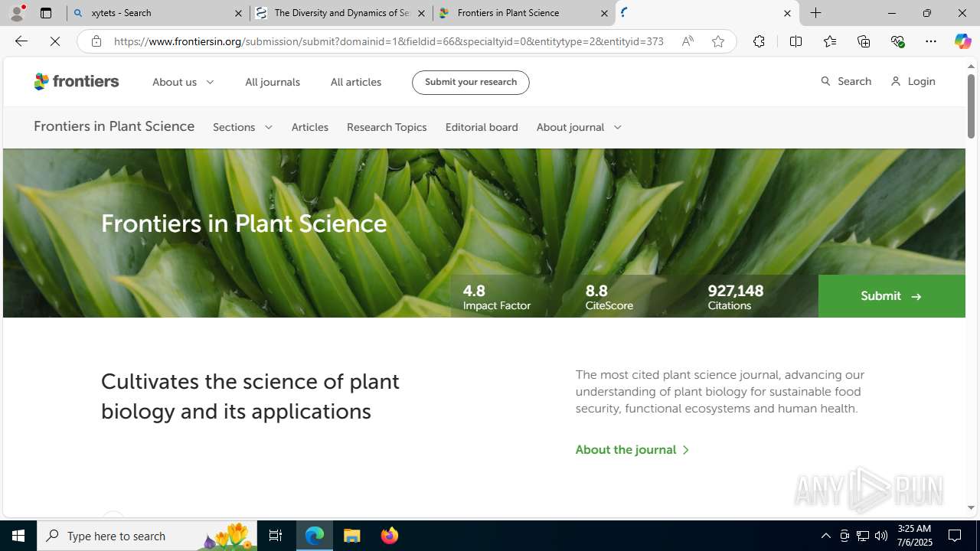Open the Login user link
Image resolution: width=980 pixels, height=551 pixels.
pos(913,81)
